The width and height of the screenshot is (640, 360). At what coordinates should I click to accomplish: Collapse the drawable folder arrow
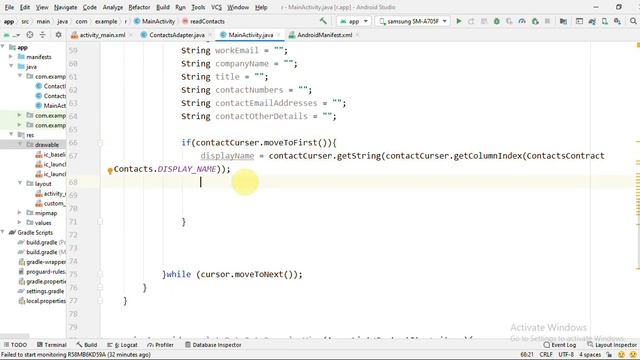click(20, 144)
